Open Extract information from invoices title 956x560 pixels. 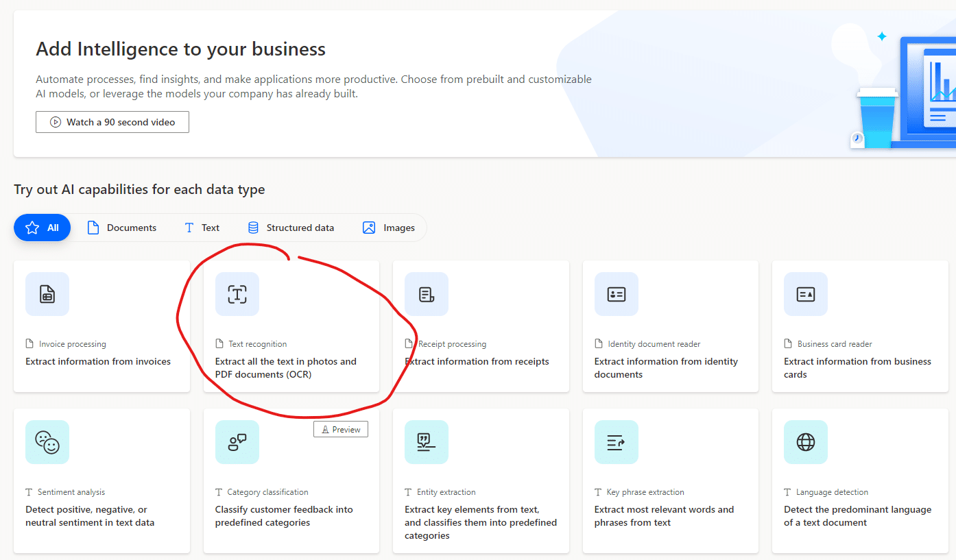point(98,361)
